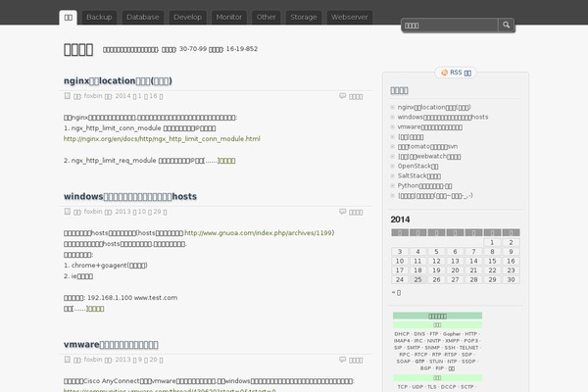This screenshot has width=588, height=392.
Task: Click comment bubble icon on nginx location post
Action: pyautogui.click(x=342, y=96)
